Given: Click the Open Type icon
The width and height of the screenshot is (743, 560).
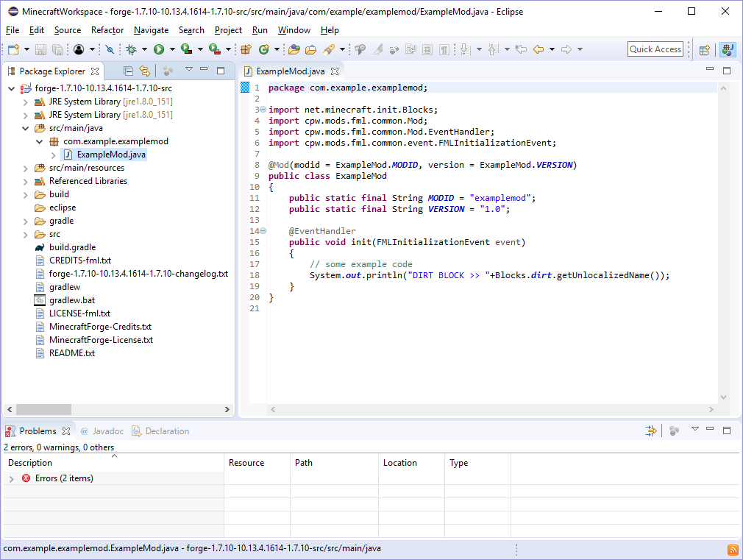Looking at the screenshot, I should (x=294, y=49).
